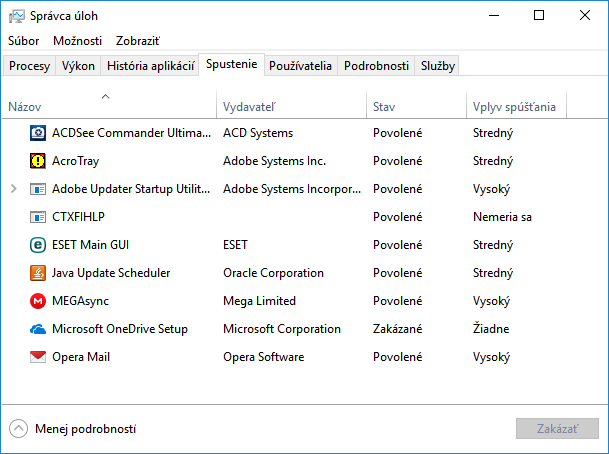Screen dimensions: 609x454
Task: Open the Súbor menu
Action: click(x=23, y=41)
